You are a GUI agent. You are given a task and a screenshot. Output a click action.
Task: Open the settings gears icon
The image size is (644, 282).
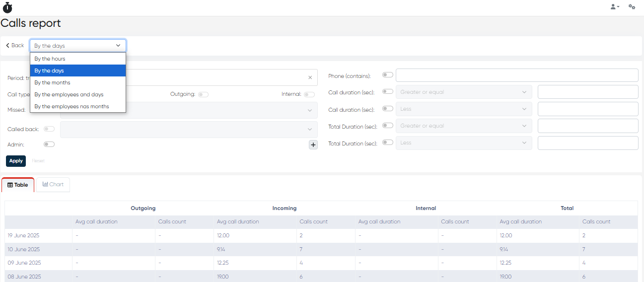pos(632,7)
